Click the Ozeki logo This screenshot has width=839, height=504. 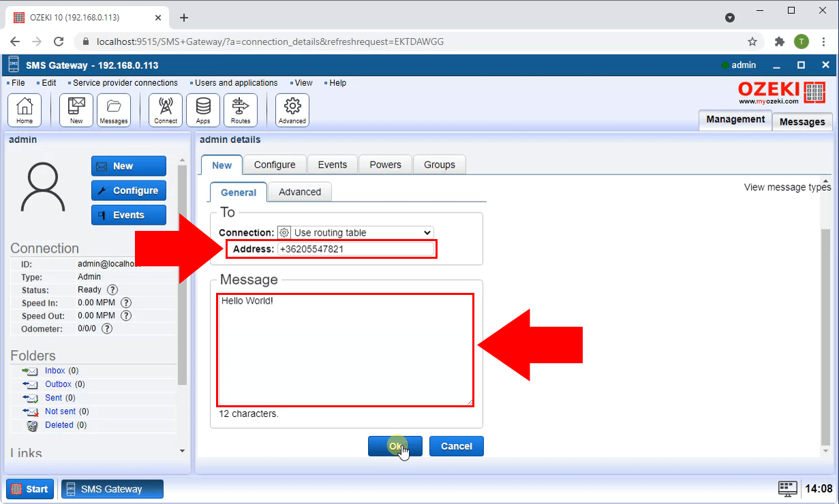point(782,93)
